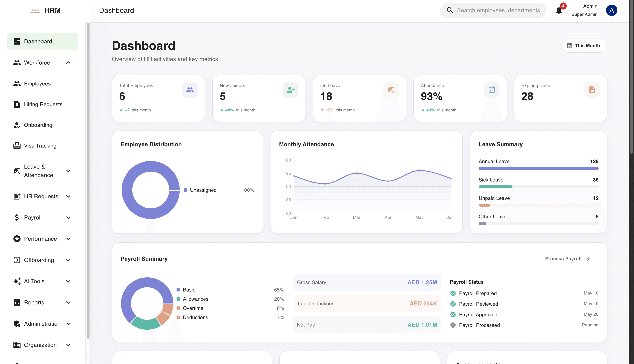This screenshot has height=364, width=634.
Task: Open the Workforce menu label
Action: [x=37, y=62]
